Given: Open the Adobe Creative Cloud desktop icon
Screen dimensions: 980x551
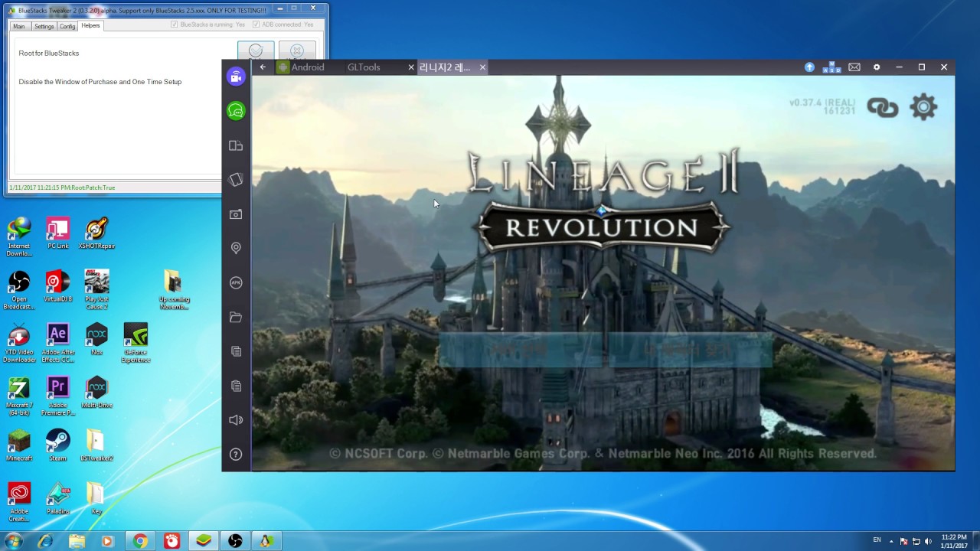Looking at the screenshot, I should click(19, 501).
